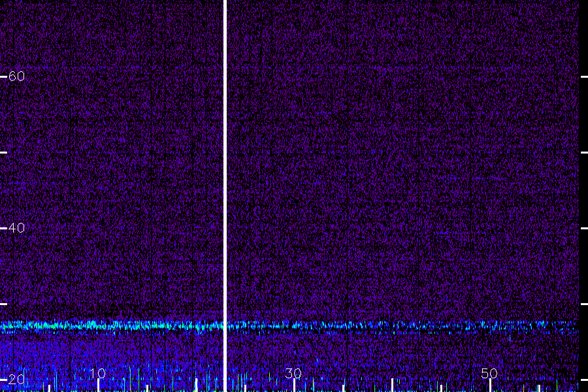Viewport: 588px width, 392px height.
Task: Click the '30' horizontal axis label
Action: [293, 373]
